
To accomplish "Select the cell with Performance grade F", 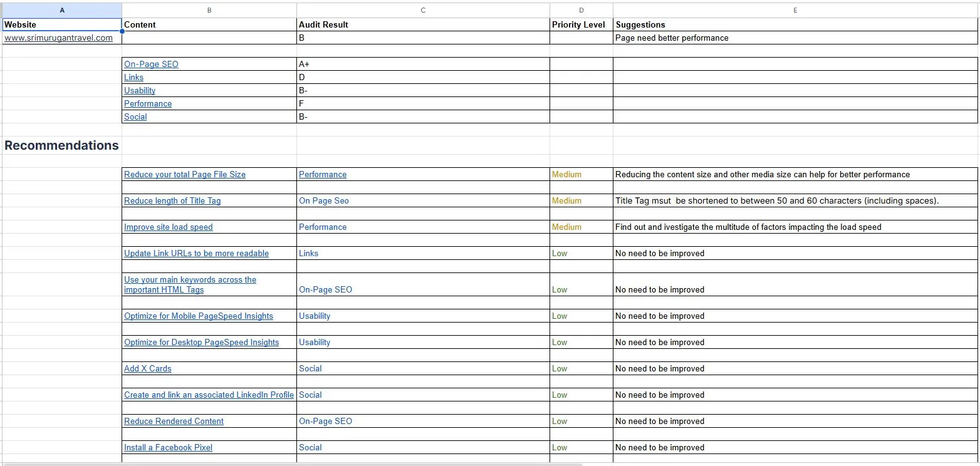I will click(x=424, y=103).
